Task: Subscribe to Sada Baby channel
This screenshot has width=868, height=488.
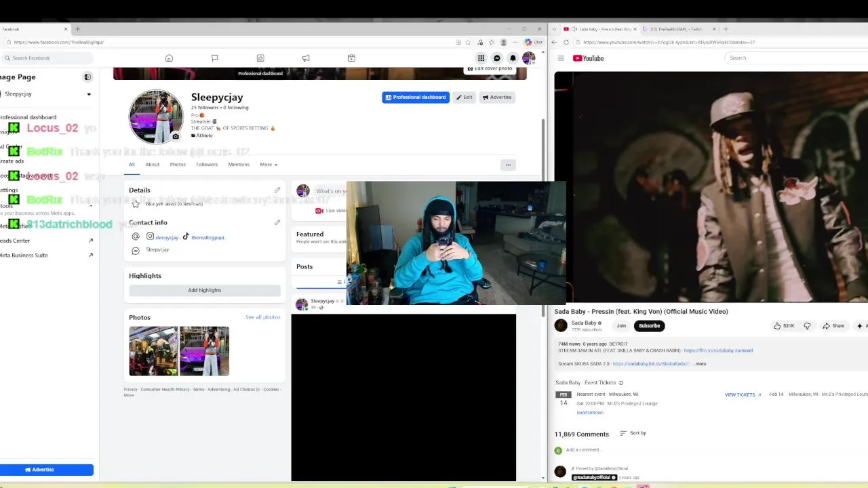Action: 649,326
